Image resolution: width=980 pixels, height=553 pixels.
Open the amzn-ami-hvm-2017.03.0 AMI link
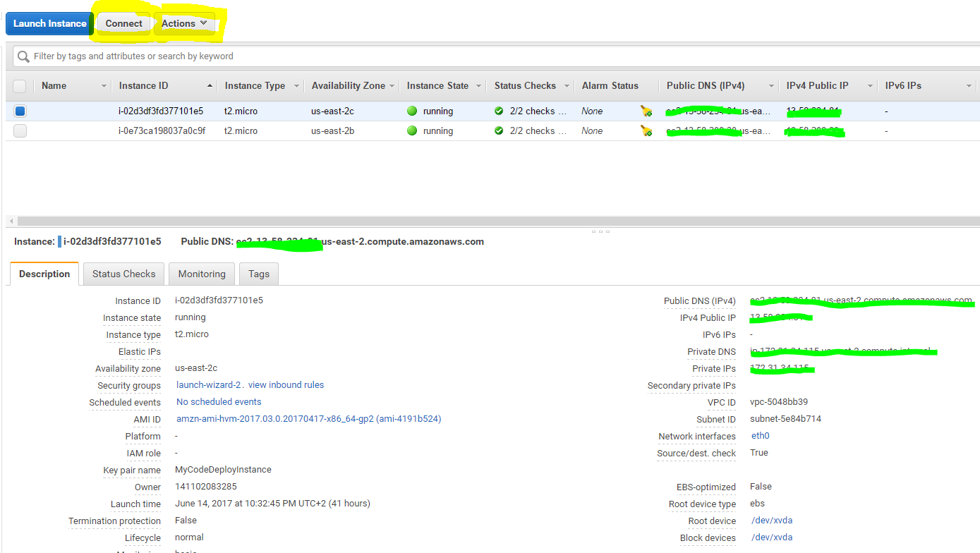[308, 419]
